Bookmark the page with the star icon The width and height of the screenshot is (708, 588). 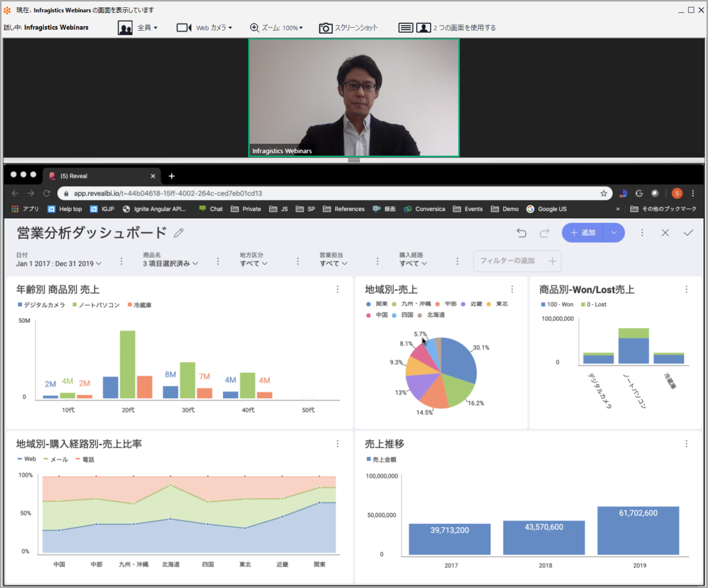[x=604, y=193]
